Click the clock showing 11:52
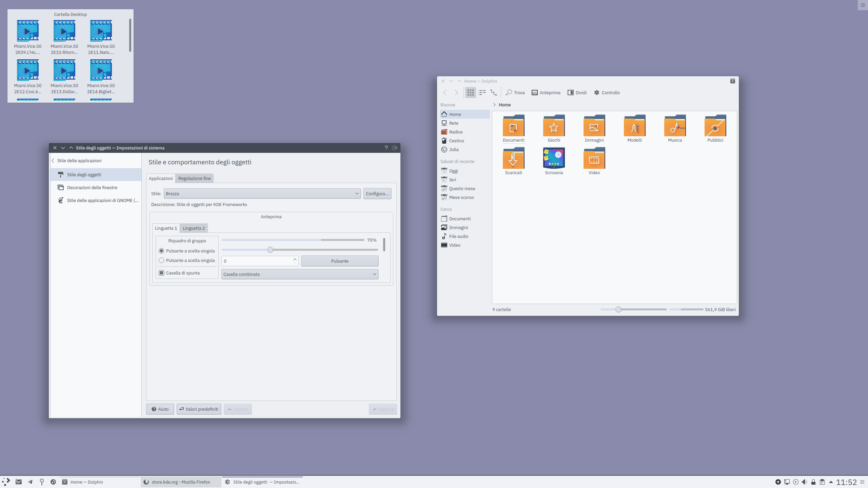The height and width of the screenshot is (488, 868). click(846, 482)
